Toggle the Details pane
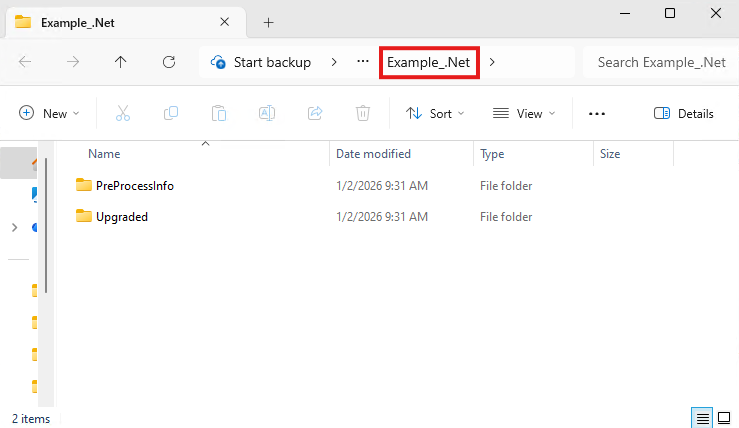Viewport: 739px width, 428px height. [x=684, y=114]
